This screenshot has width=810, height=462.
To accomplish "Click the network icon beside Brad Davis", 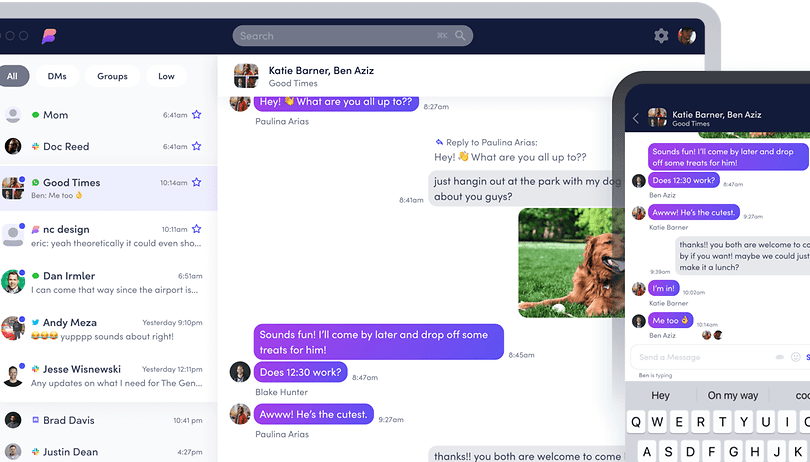I will pyautogui.click(x=35, y=420).
